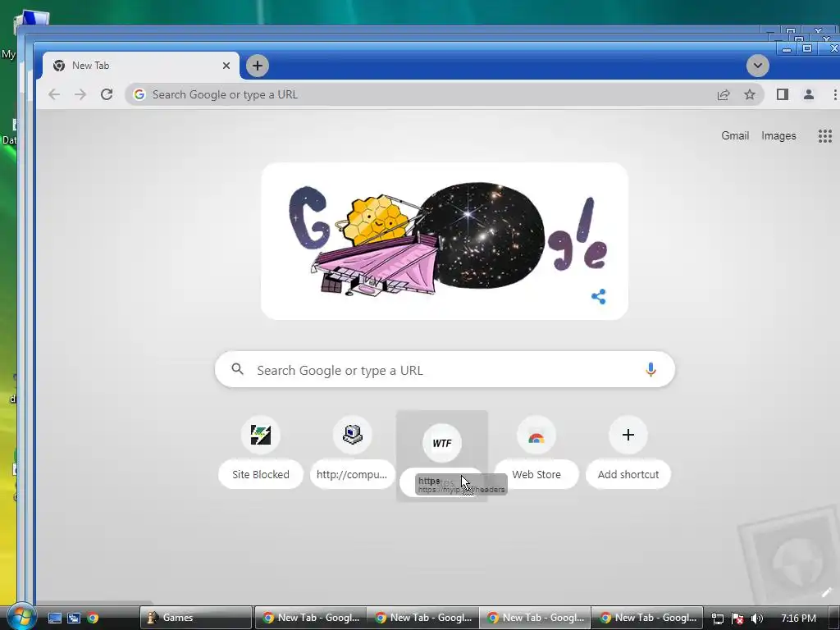
Task: Open the Web Store shortcut
Action: pyautogui.click(x=536, y=452)
